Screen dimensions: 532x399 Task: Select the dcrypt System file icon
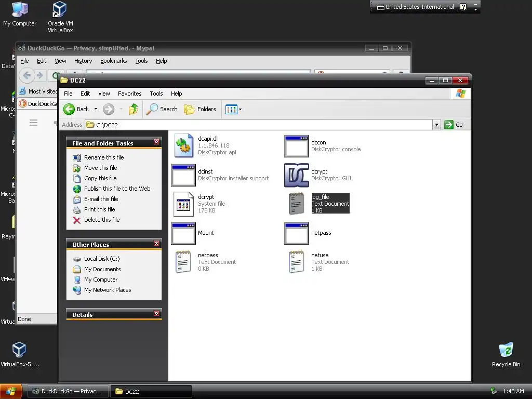point(183,204)
